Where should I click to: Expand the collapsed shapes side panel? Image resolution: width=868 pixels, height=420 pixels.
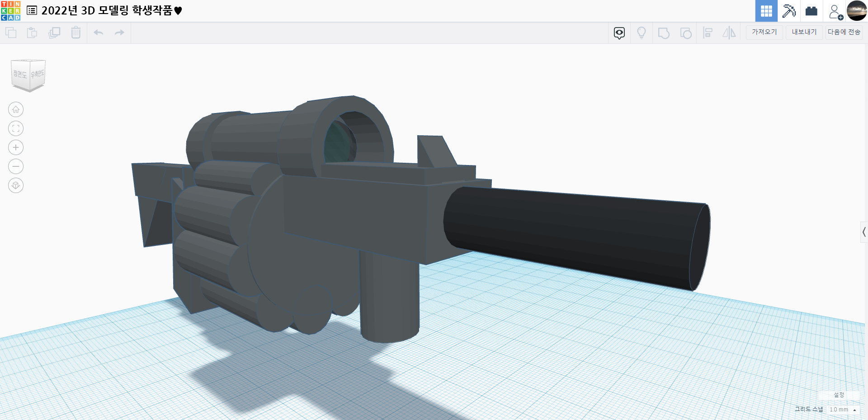(x=864, y=232)
